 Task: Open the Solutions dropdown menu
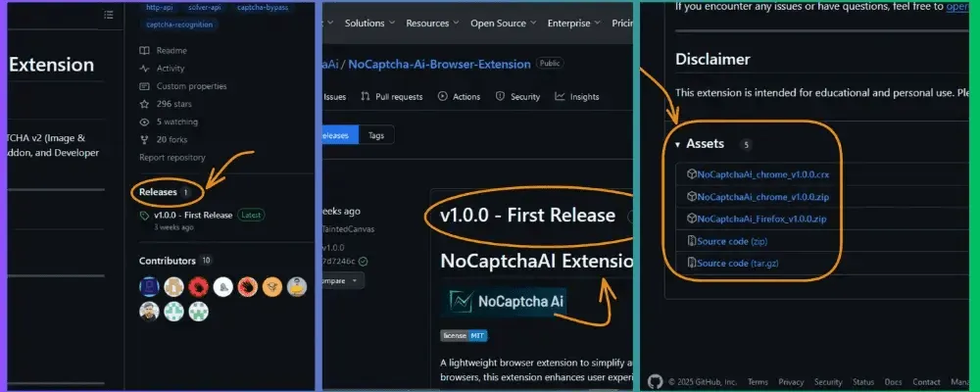coord(369,23)
